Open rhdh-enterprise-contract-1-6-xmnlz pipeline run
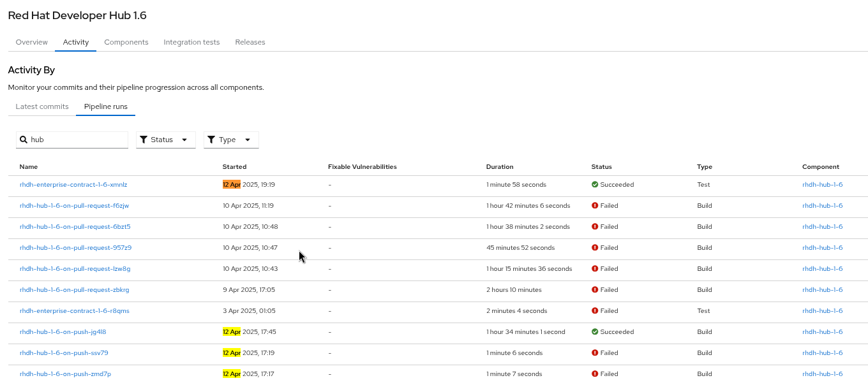This screenshot has width=868, height=385. 73,185
